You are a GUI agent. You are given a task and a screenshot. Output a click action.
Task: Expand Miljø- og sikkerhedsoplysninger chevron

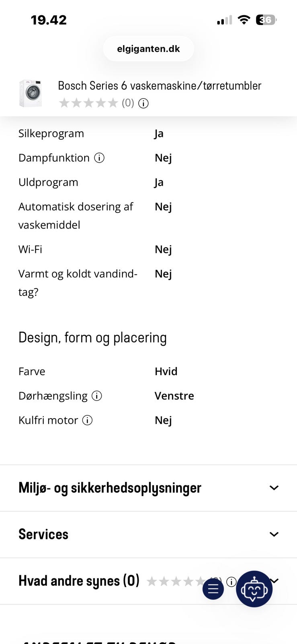(274, 488)
